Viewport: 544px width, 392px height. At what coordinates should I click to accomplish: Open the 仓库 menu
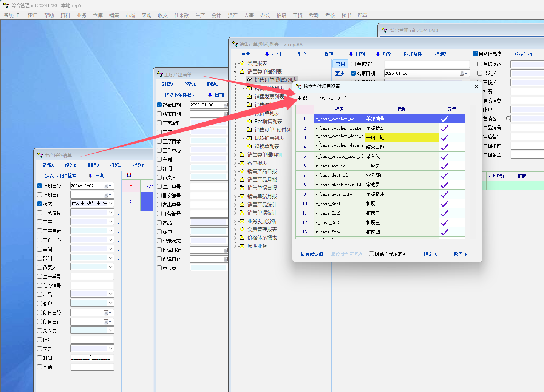click(98, 15)
